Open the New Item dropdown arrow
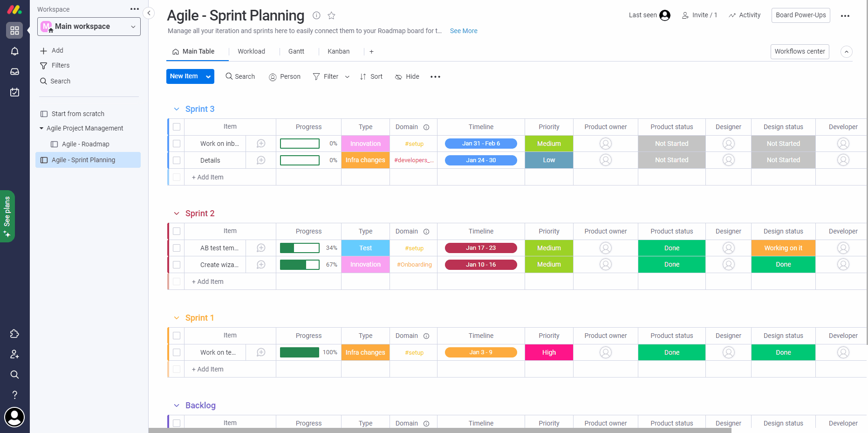This screenshot has width=868, height=433. tap(208, 76)
